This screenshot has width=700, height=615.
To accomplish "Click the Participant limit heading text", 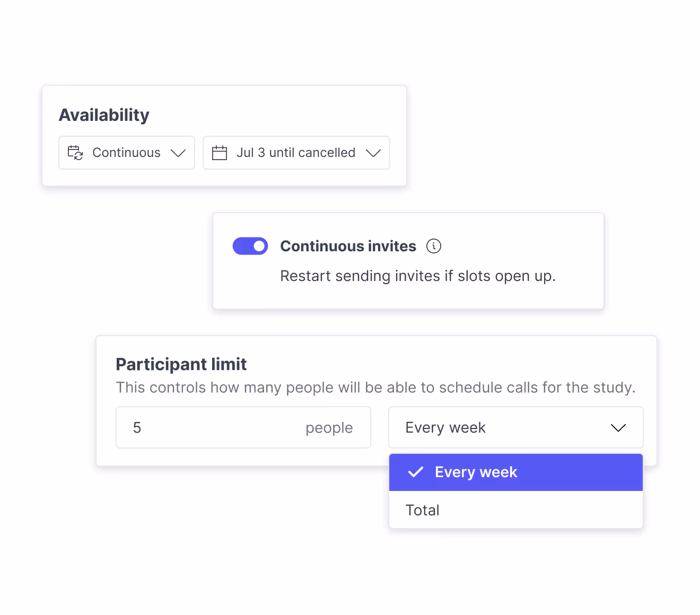I will (181, 364).
